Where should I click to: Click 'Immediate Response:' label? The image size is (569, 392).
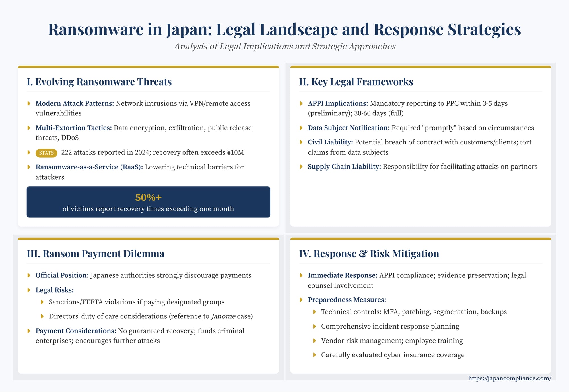click(x=343, y=275)
